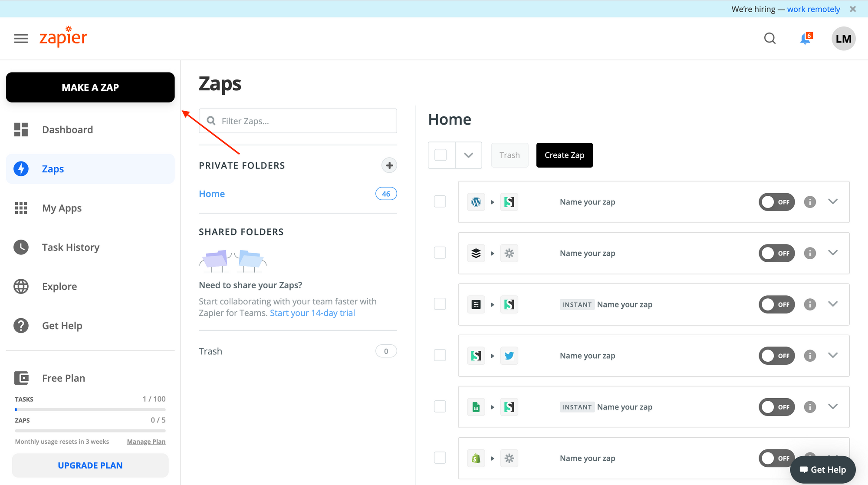Click the Google Sheets icon in the fifth zap

click(476, 407)
